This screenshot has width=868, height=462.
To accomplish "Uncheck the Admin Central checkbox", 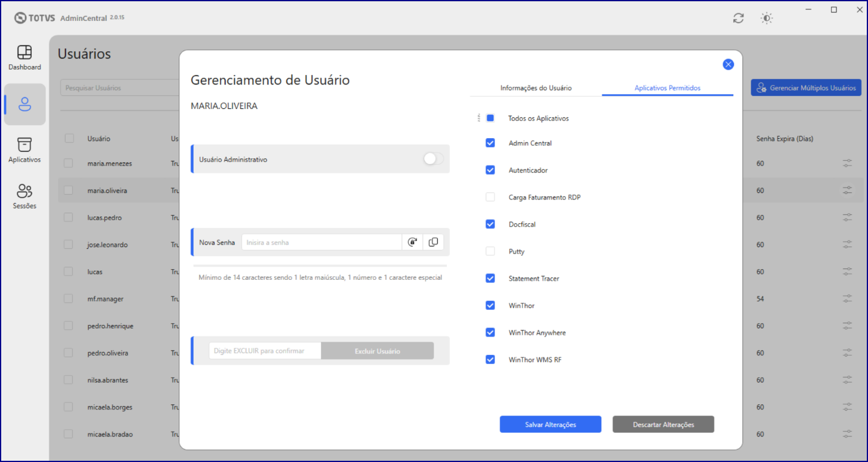I will pos(490,143).
